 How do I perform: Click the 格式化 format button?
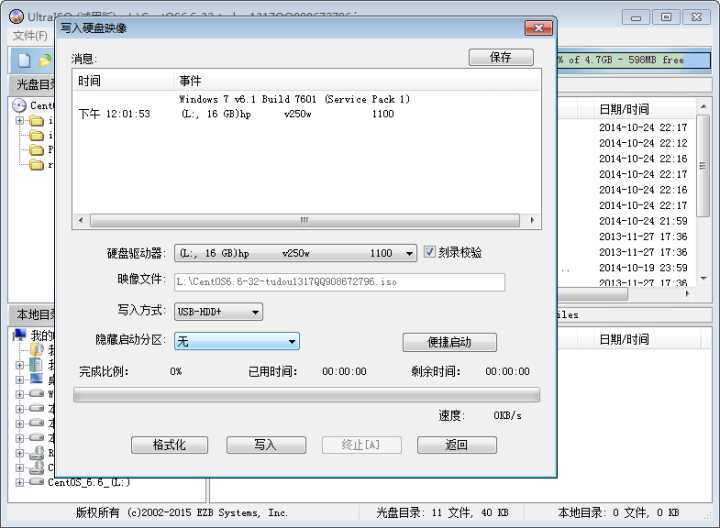[169, 445]
